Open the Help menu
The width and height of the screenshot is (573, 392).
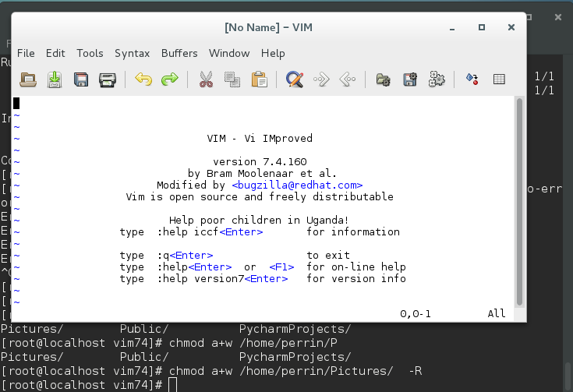273,53
